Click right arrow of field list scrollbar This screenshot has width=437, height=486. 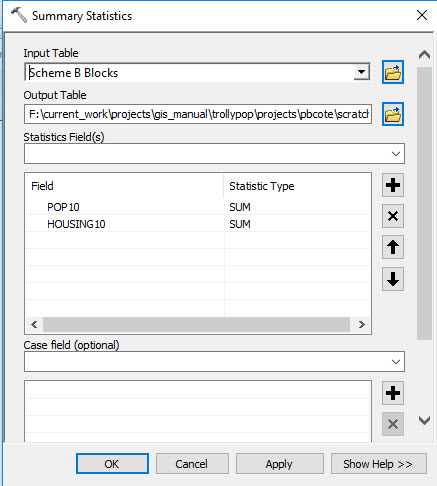point(362,324)
